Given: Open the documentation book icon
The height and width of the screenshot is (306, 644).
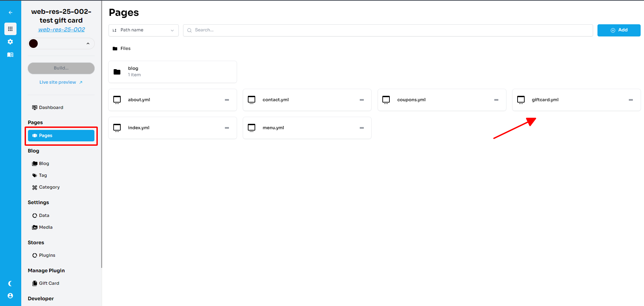Looking at the screenshot, I should point(10,55).
